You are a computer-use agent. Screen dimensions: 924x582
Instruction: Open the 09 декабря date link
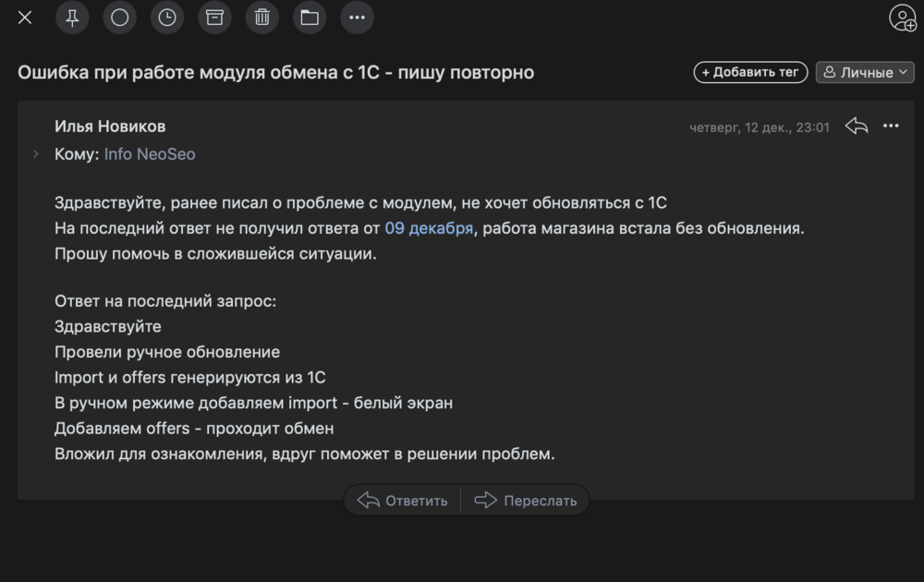(429, 228)
